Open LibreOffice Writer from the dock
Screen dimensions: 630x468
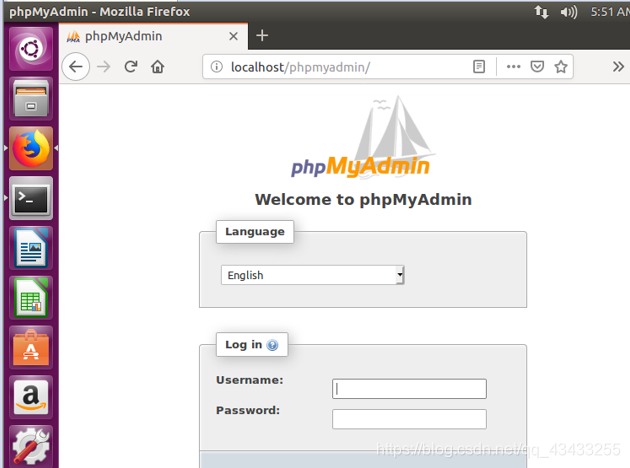(31, 248)
